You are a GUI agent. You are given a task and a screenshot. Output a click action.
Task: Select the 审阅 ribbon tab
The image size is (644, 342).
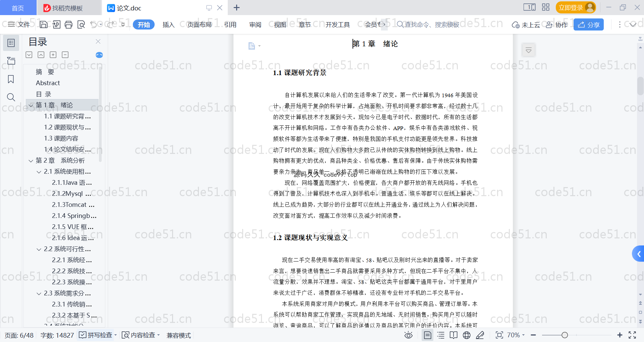[x=255, y=24]
